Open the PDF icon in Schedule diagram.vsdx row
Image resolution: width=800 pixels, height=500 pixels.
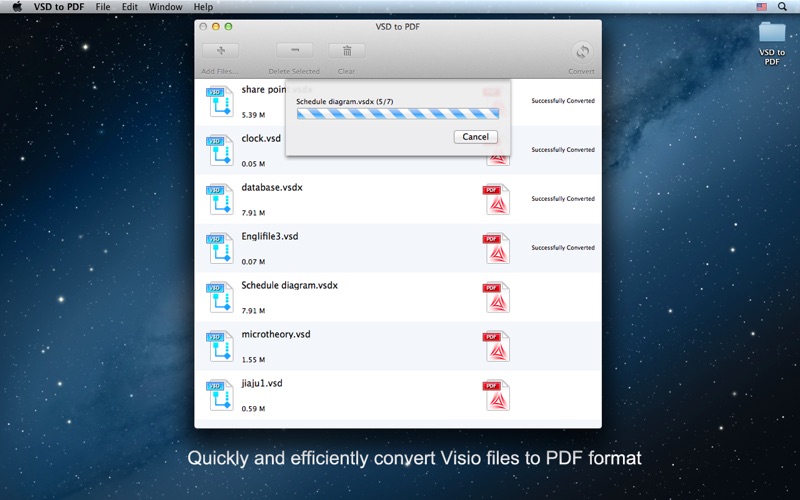(x=496, y=297)
